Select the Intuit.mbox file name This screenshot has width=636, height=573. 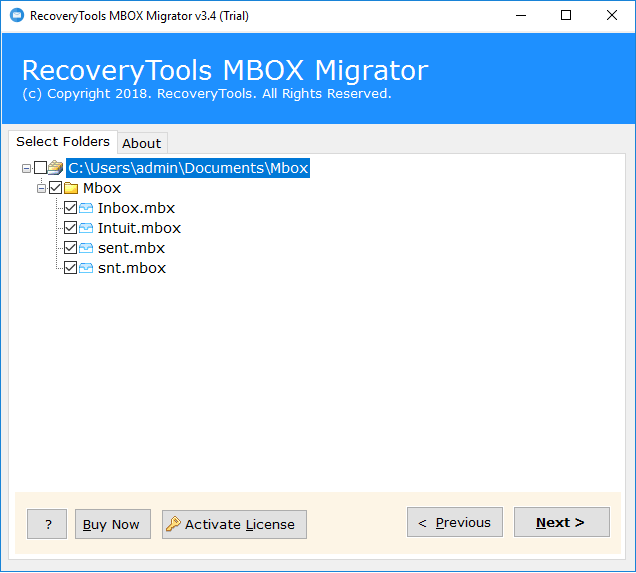coord(139,228)
